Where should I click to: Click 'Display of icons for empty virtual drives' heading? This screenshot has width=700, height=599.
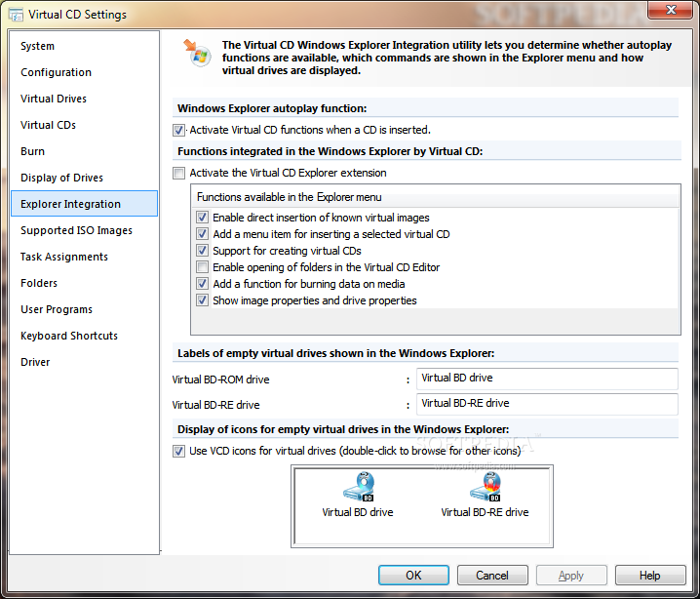(x=343, y=429)
